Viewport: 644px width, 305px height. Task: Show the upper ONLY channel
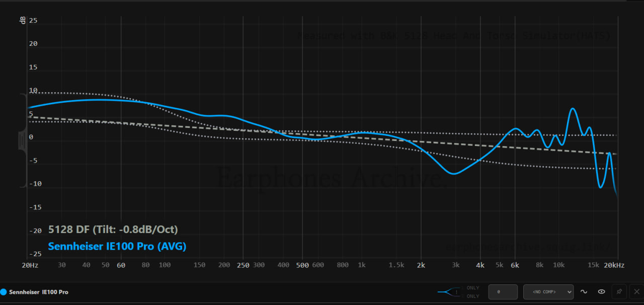click(473, 288)
